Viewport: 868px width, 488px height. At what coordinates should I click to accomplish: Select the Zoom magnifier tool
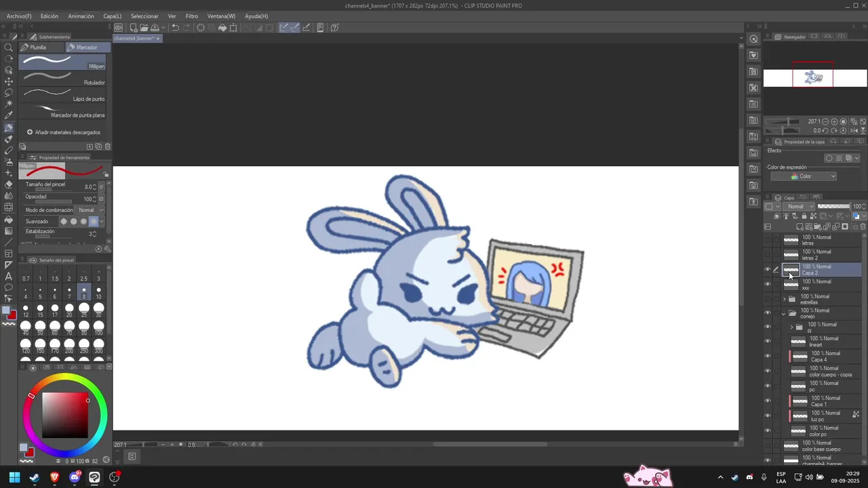click(x=9, y=47)
